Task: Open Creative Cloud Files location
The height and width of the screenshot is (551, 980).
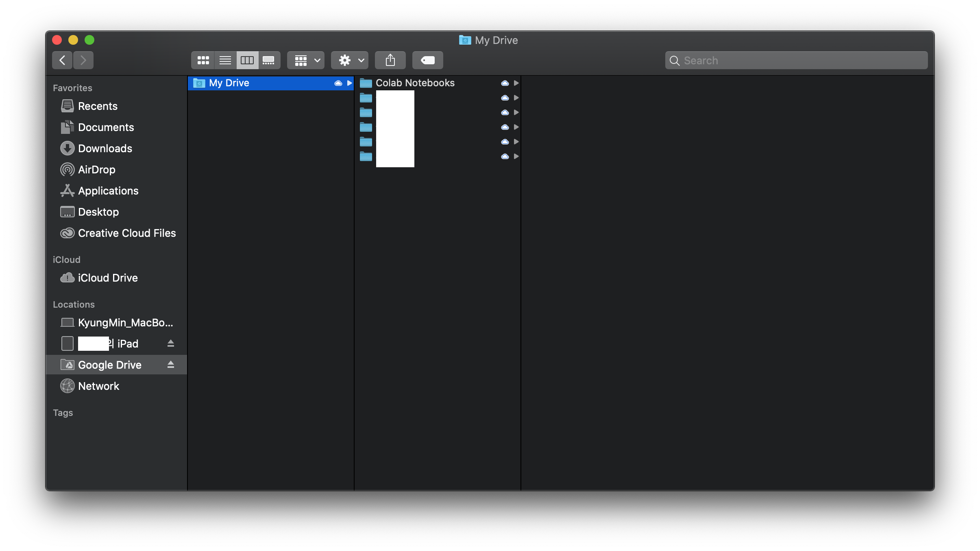Action: coord(126,233)
